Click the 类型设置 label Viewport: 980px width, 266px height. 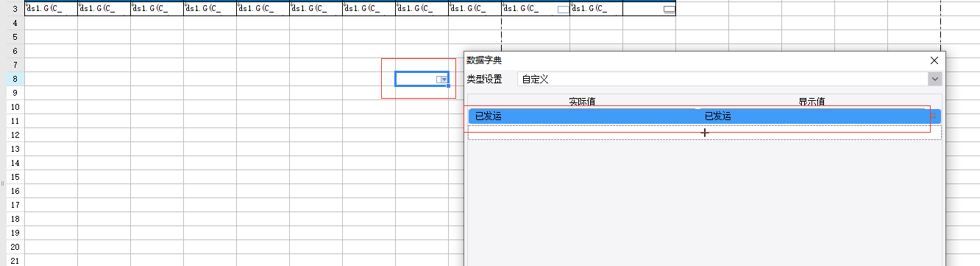coord(484,79)
